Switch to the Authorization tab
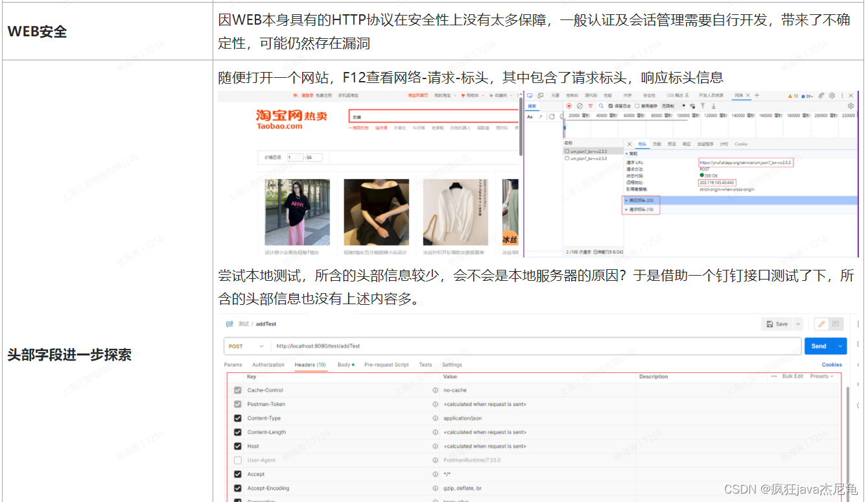 click(268, 365)
